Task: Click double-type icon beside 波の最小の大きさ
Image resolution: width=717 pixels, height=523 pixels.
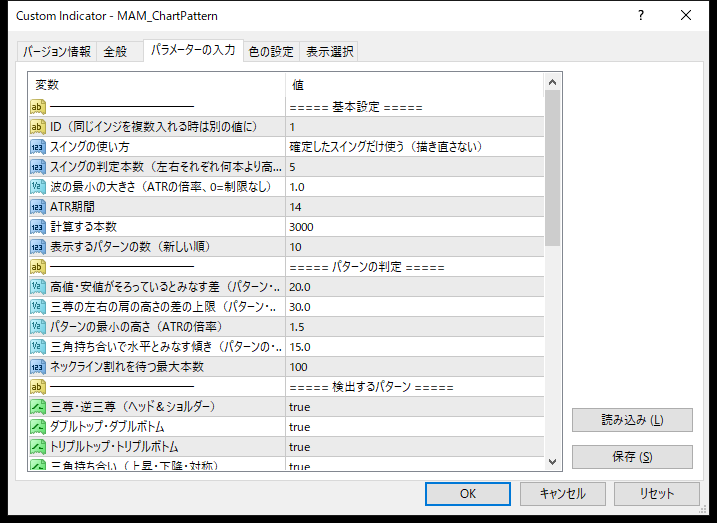Action: pos(38,187)
